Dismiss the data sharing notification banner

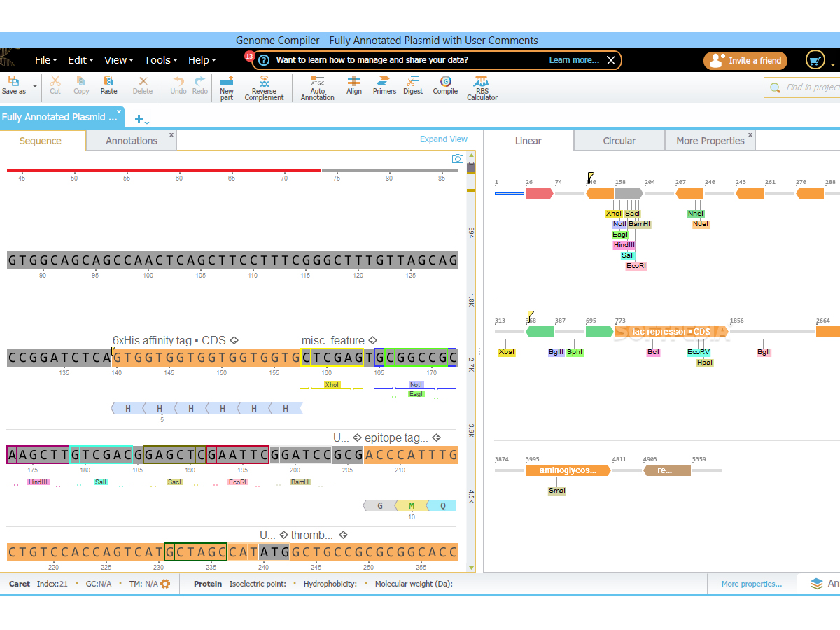tap(611, 60)
